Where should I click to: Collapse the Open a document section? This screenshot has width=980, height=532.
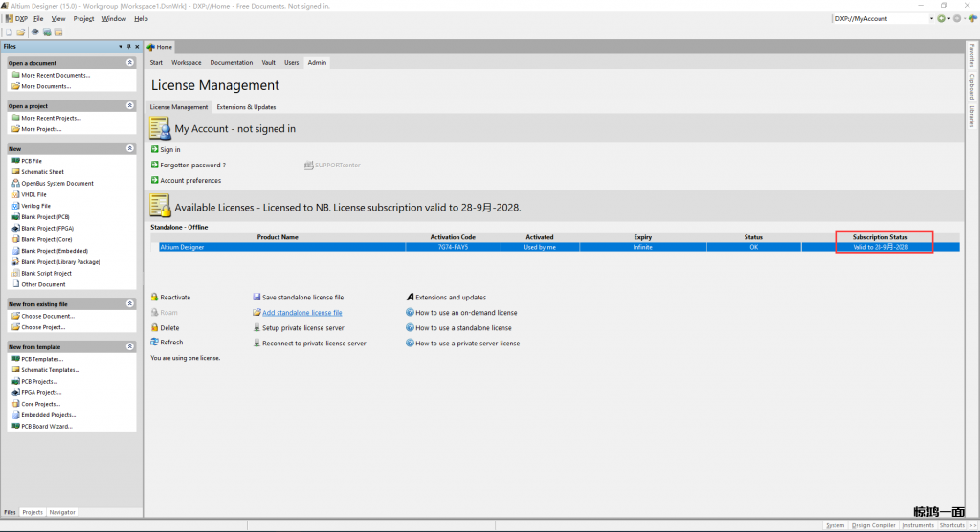(x=129, y=62)
